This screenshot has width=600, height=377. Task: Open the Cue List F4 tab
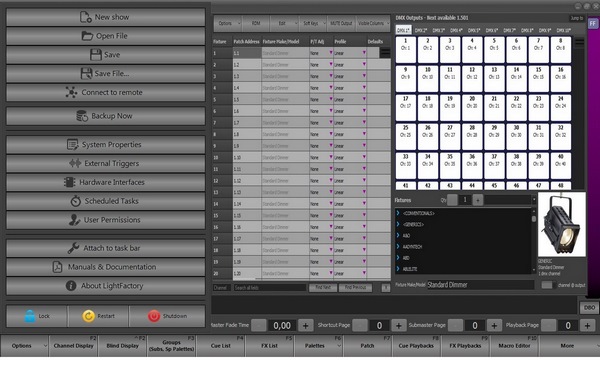(221, 346)
